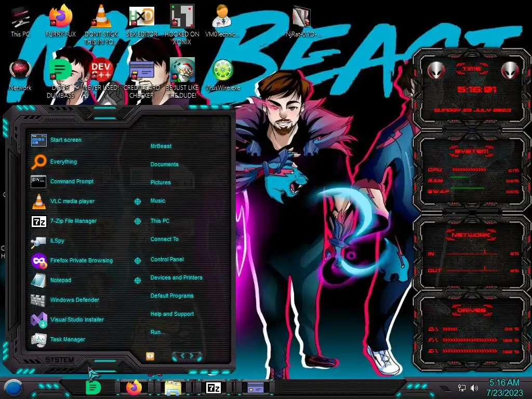The image size is (532, 399).
Task: Click the Everything magnifier icon in start menu
Action: pos(38,162)
